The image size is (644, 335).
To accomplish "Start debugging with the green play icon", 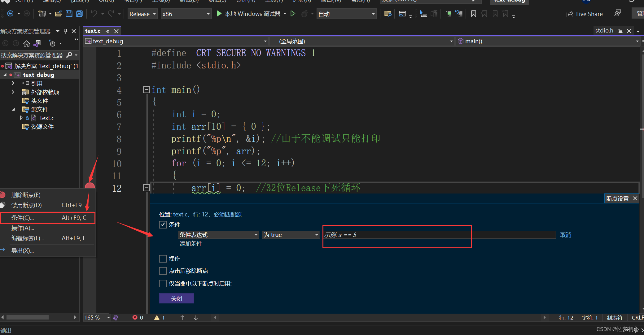I will pyautogui.click(x=219, y=14).
